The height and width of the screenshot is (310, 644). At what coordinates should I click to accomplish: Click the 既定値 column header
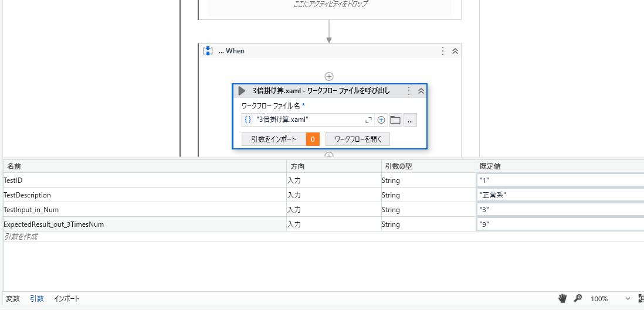click(x=560, y=166)
